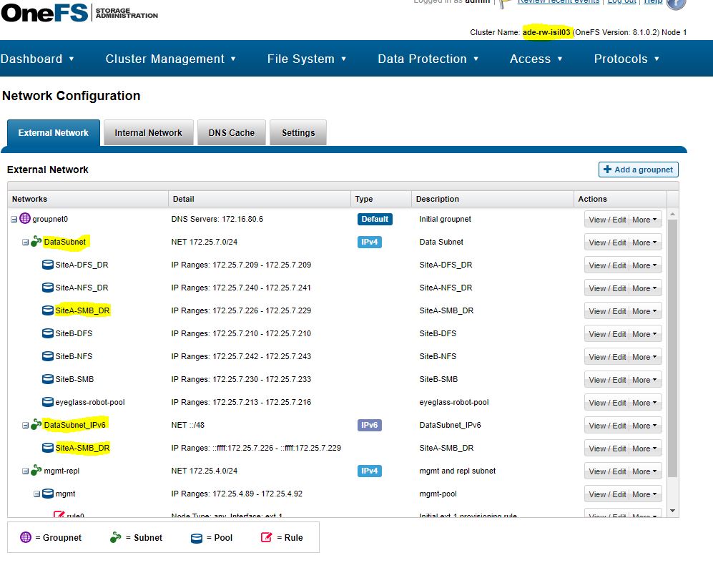Open More dropdown in eyeglass-robot-pool row
Viewport: 713px width, 588px height.
tap(645, 403)
